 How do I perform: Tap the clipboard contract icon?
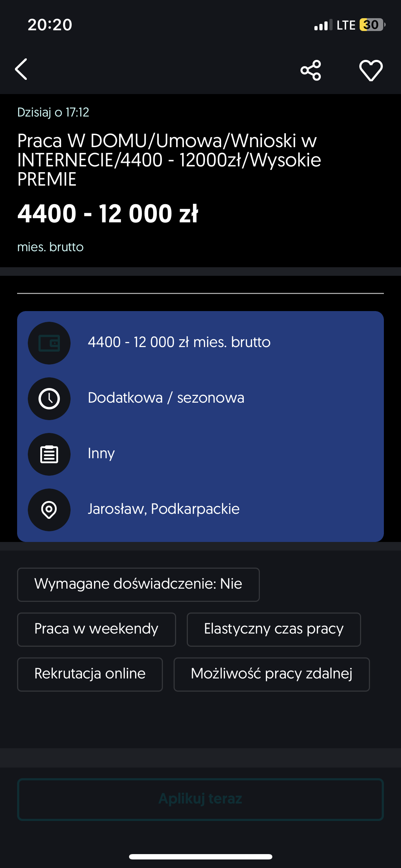click(49, 454)
